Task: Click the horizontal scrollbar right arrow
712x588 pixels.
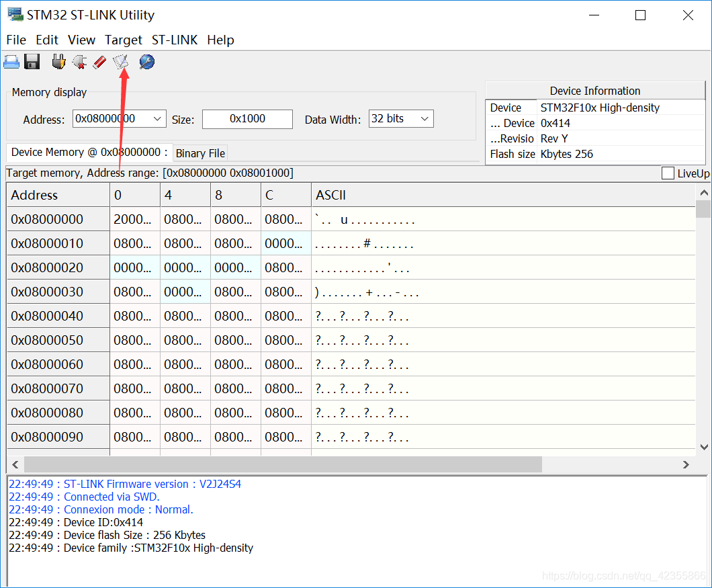Action: [x=686, y=464]
